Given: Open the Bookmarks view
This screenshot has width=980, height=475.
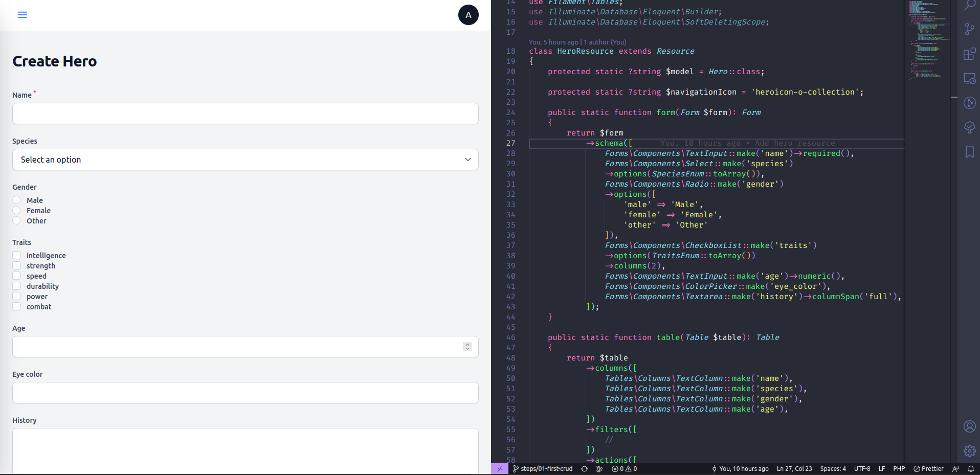Looking at the screenshot, I should click(x=969, y=152).
